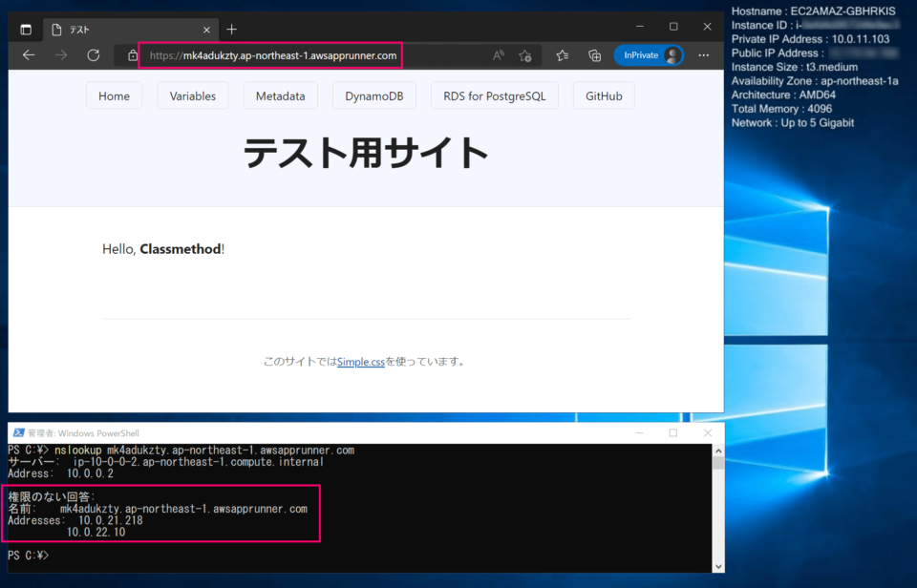The height and width of the screenshot is (588, 917).
Task: Refresh the current page
Action: click(x=93, y=55)
